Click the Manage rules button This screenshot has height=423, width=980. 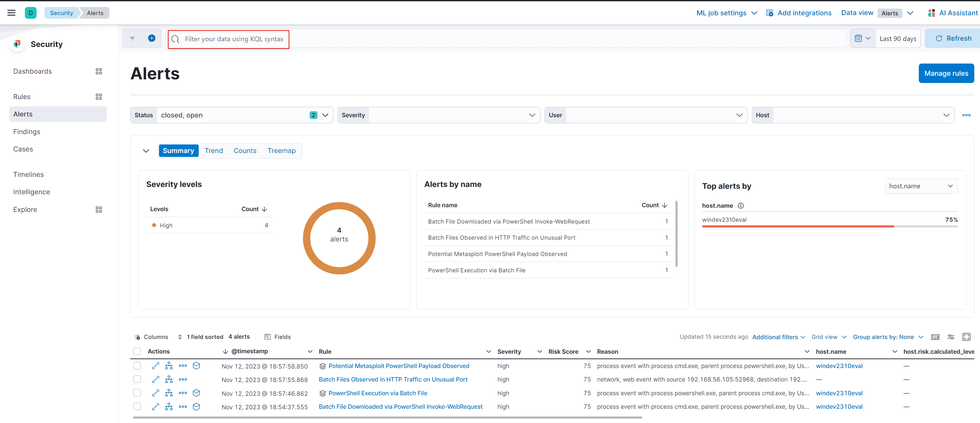click(946, 73)
